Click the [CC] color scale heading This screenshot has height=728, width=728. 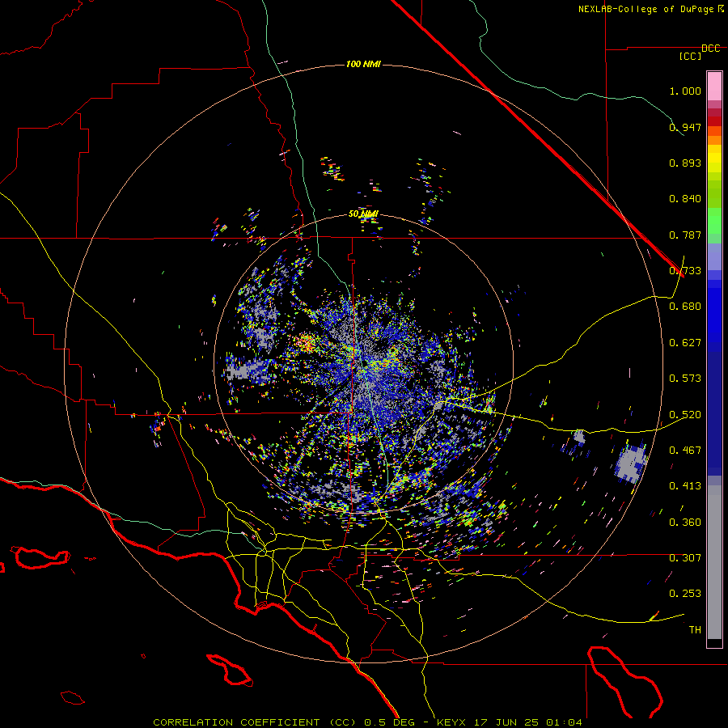coord(691,56)
